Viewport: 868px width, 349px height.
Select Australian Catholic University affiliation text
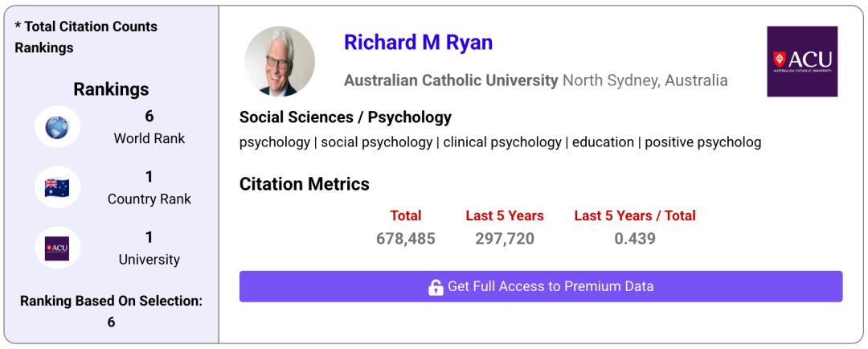450,80
